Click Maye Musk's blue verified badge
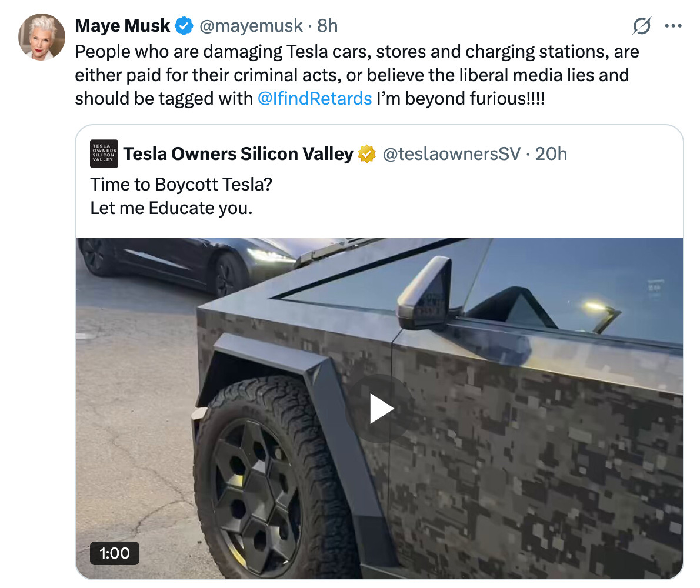 click(x=184, y=26)
